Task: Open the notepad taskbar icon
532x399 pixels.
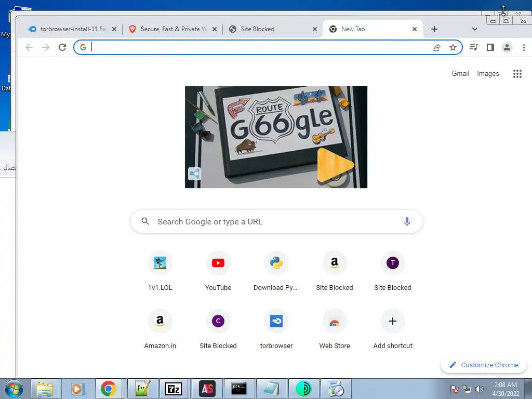Action: click(271, 389)
